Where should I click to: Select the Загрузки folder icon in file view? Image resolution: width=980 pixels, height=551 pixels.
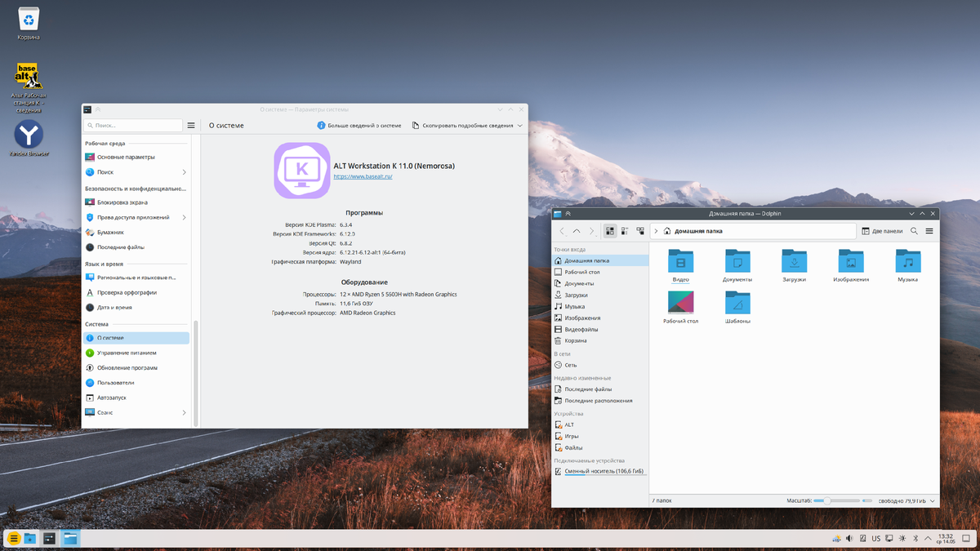(x=794, y=261)
